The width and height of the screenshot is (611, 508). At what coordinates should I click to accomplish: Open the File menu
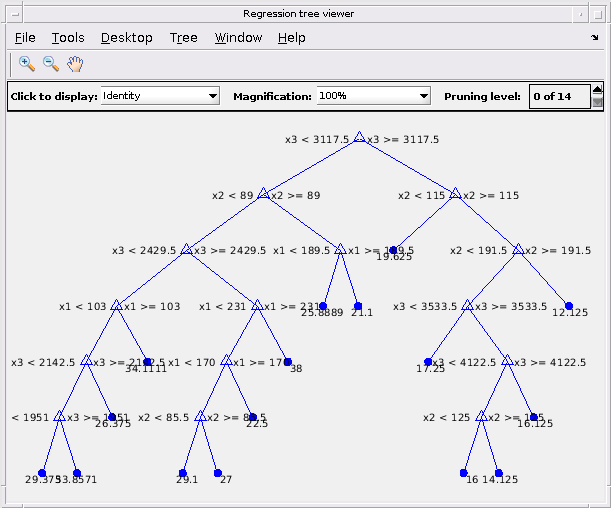tap(25, 38)
